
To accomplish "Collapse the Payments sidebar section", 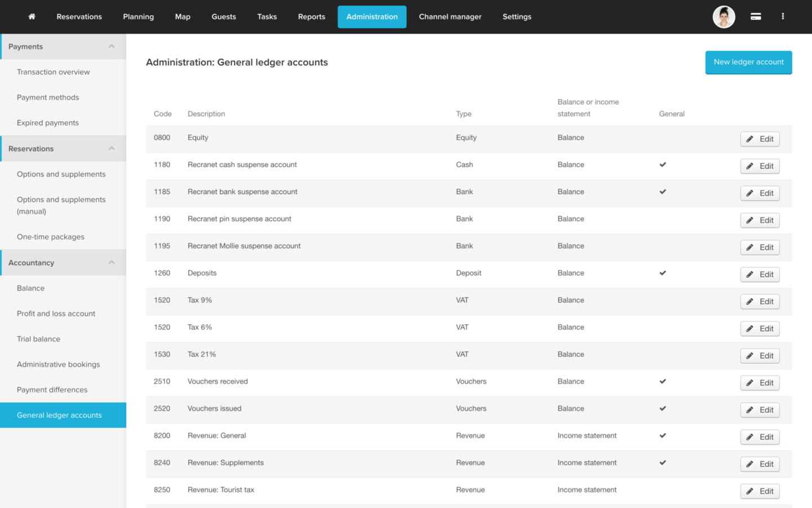I will [x=112, y=46].
